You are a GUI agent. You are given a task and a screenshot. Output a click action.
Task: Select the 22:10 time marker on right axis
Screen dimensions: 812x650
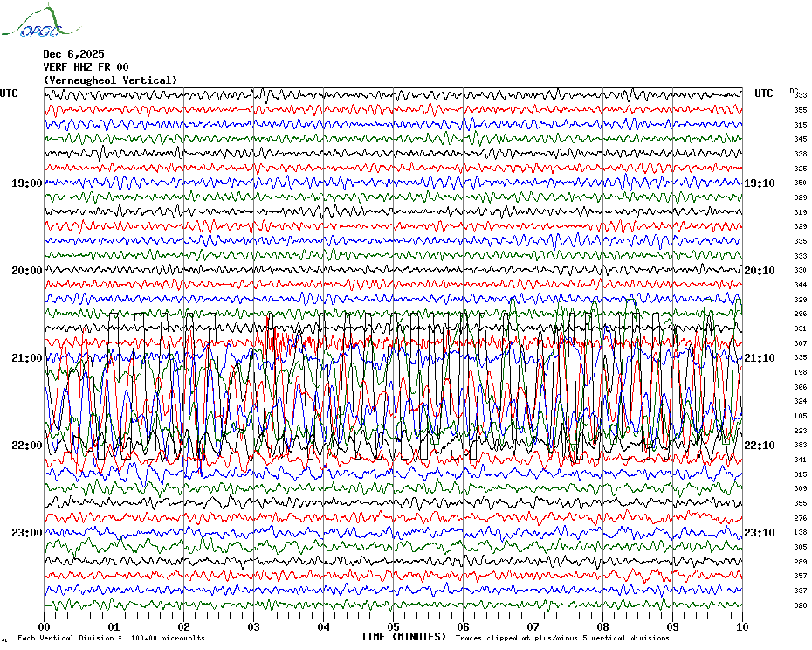pos(759,446)
